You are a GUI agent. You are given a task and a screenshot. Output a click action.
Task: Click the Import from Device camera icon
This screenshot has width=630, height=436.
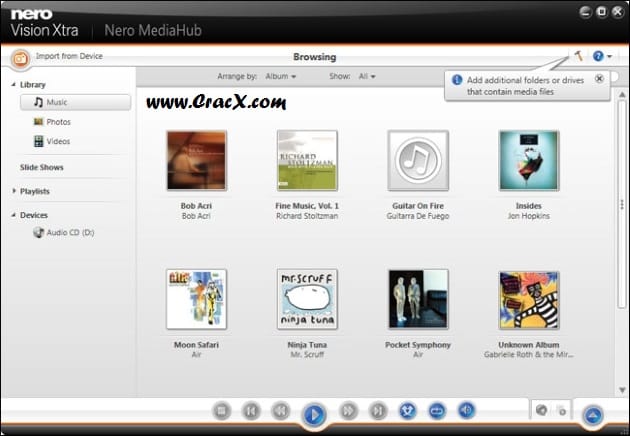(x=20, y=59)
